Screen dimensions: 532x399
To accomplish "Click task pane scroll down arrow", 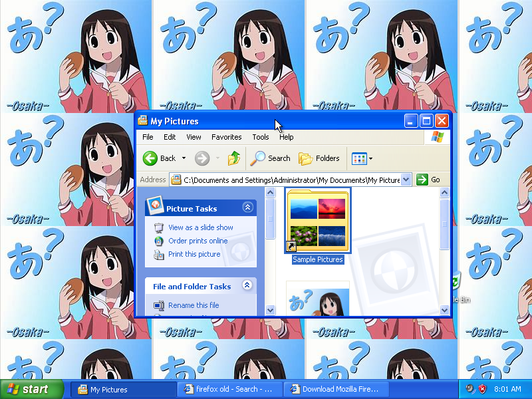I will coord(271,310).
